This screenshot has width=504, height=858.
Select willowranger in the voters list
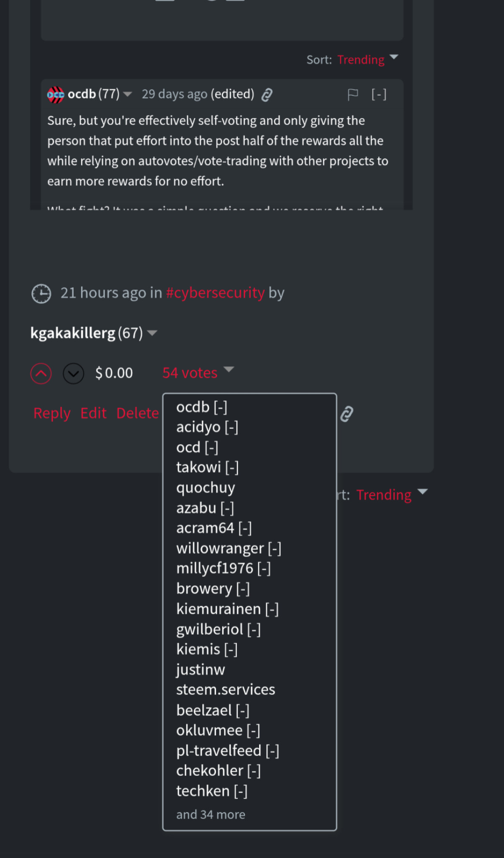click(220, 548)
